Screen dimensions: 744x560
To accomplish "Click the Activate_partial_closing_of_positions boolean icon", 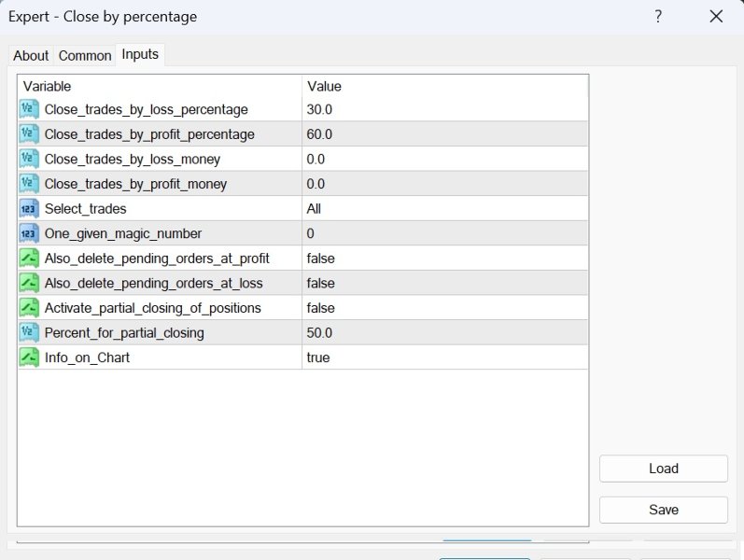I will point(28,307).
